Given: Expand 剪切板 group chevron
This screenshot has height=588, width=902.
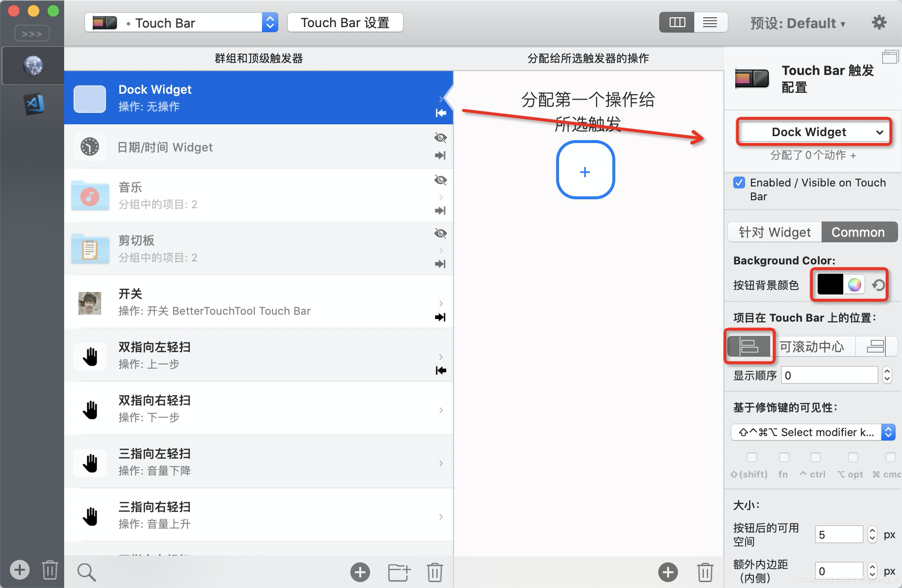Looking at the screenshot, I should point(441,250).
